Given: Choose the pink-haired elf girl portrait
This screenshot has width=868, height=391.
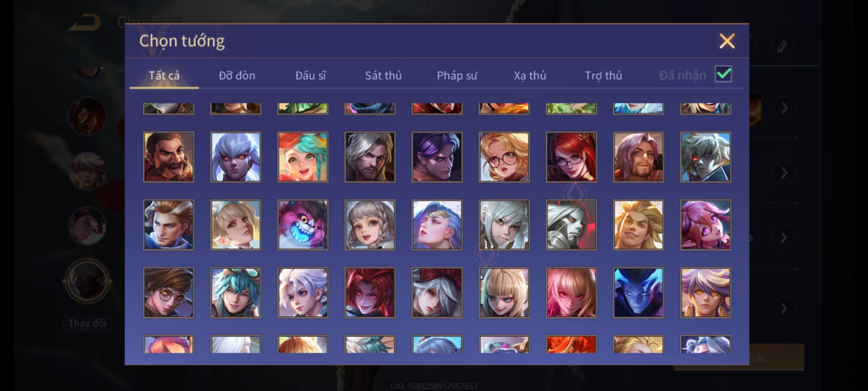Looking at the screenshot, I should tap(706, 225).
